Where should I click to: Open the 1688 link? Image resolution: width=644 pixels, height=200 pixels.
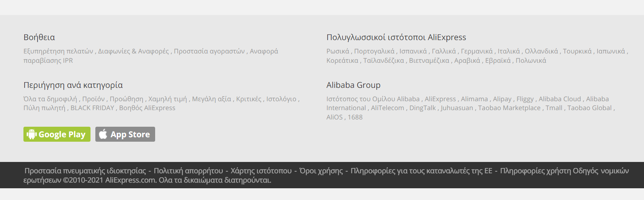click(355, 117)
